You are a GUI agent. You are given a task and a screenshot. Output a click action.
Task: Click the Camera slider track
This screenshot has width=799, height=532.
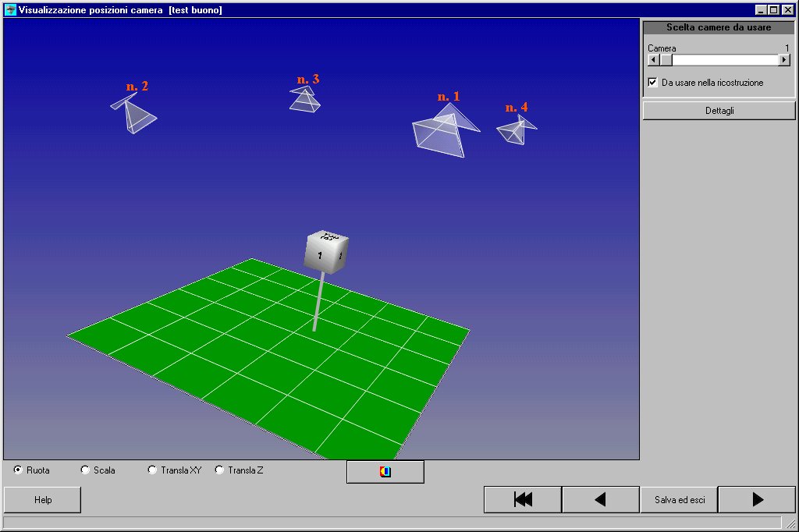click(x=726, y=60)
